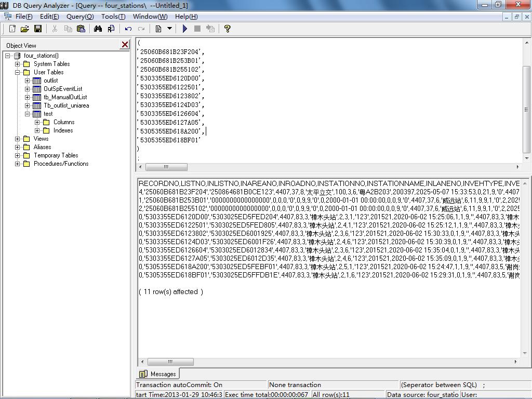
Task: Open the Edit menu
Action: coord(49,16)
